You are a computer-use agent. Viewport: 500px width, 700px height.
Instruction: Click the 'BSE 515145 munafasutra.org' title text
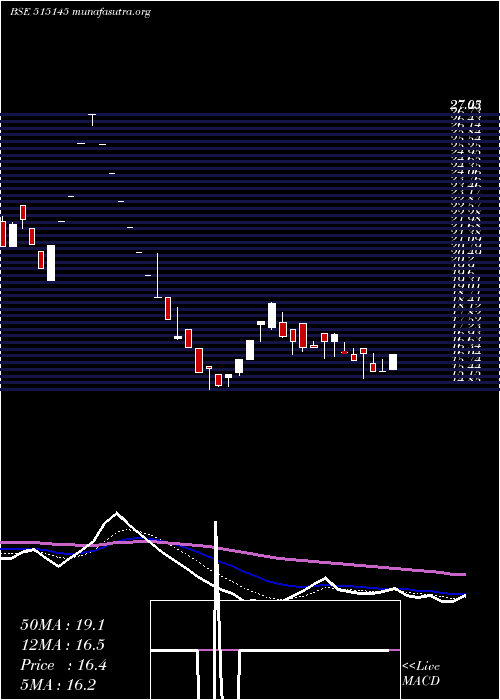pos(80,12)
